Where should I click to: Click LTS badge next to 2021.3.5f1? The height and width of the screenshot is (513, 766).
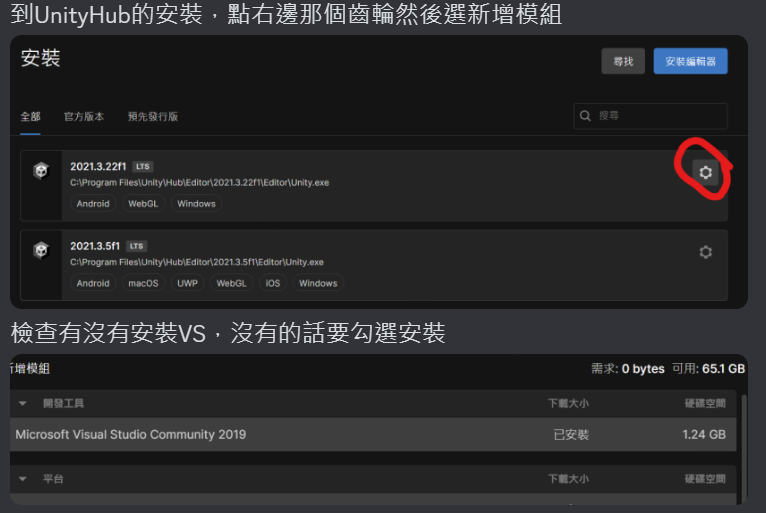coord(137,246)
